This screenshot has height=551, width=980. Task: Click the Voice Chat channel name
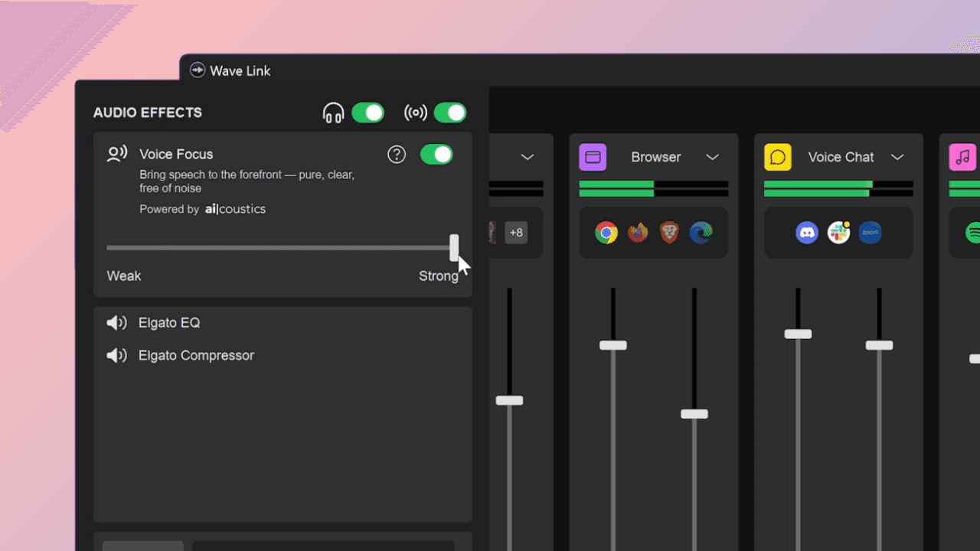841,157
